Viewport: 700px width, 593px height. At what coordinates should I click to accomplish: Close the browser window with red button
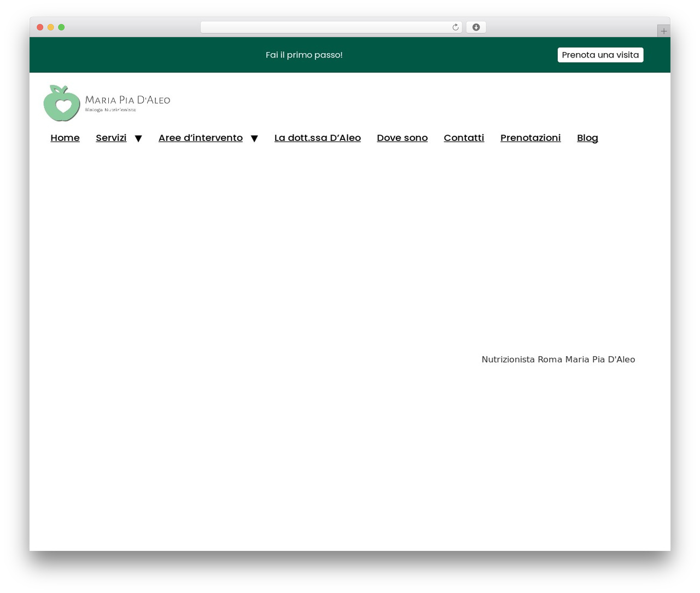pos(40,27)
